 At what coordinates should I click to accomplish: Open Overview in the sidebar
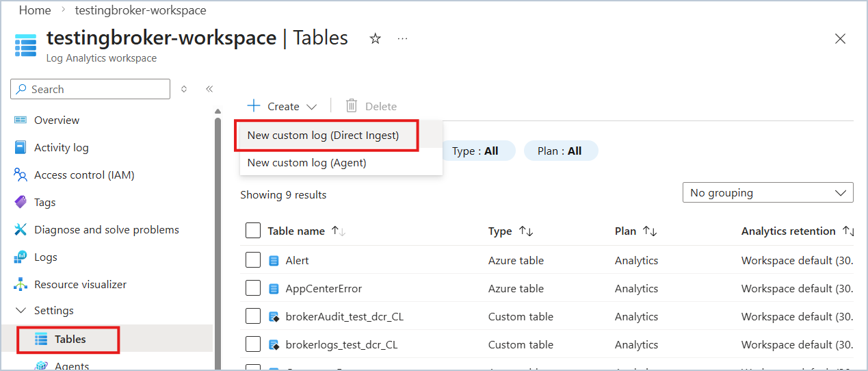pos(57,120)
